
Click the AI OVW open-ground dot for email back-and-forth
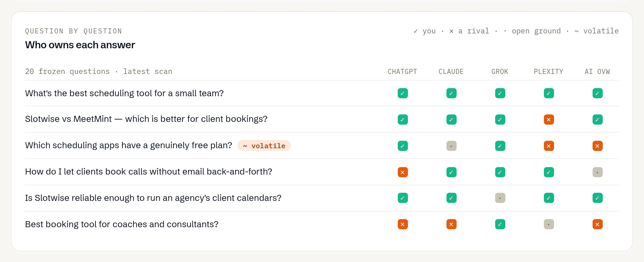(x=597, y=172)
